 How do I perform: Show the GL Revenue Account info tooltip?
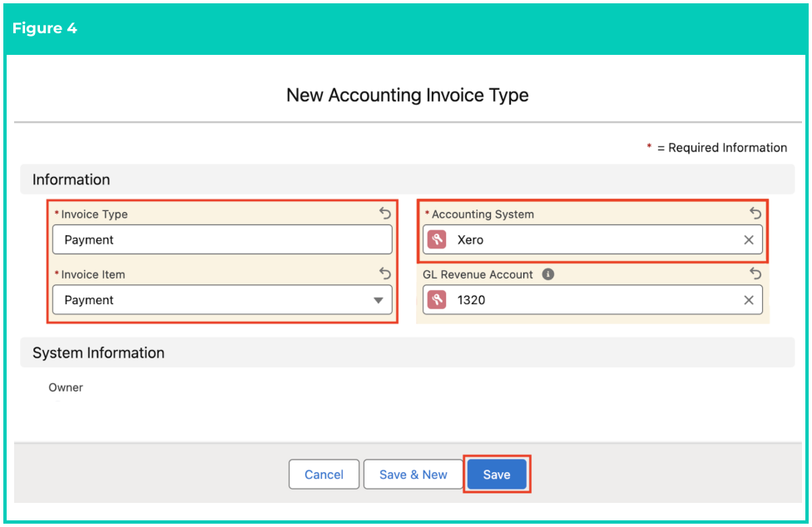pos(548,274)
